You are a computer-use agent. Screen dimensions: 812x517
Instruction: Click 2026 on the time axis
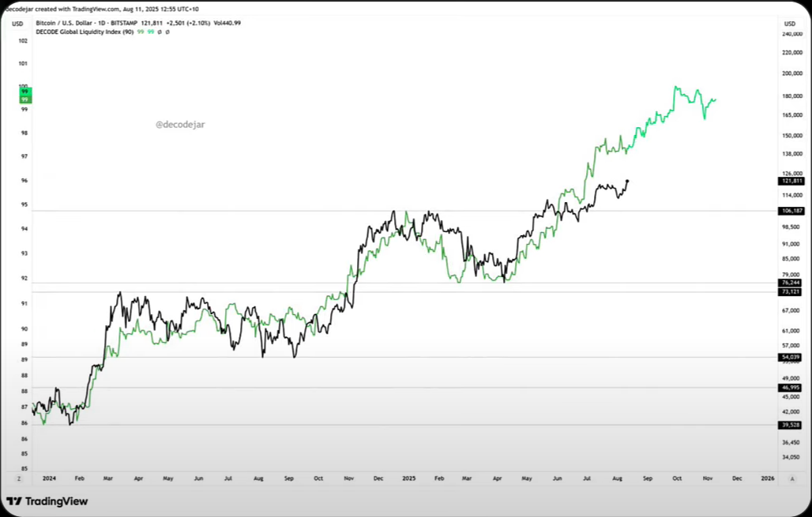pyautogui.click(x=766, y=478)
